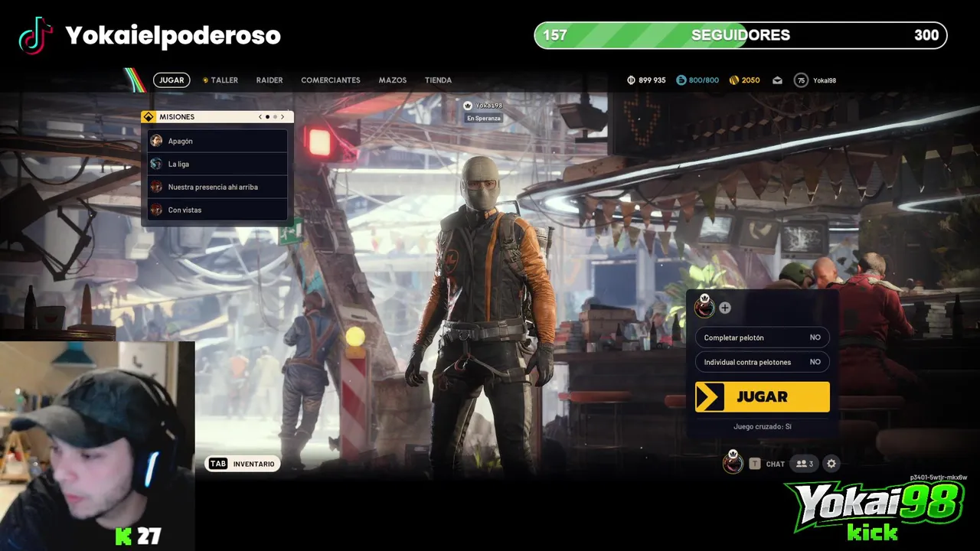Viewport: 980px width, 551px height.
Task: Go to previous missions page arrow
Action: tap(260, 117)
